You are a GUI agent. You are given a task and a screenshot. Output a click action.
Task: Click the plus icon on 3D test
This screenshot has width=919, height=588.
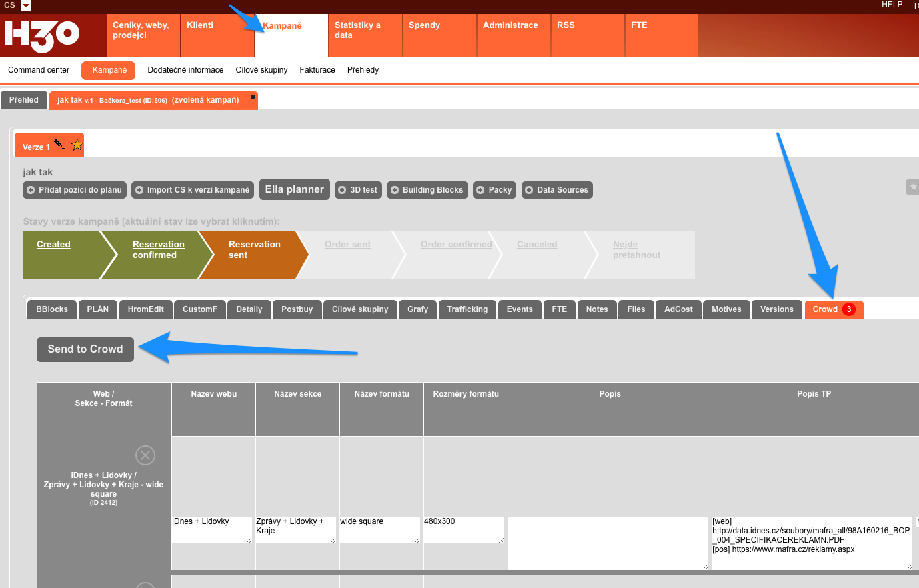pyautogui.click(x=343, y=190)
